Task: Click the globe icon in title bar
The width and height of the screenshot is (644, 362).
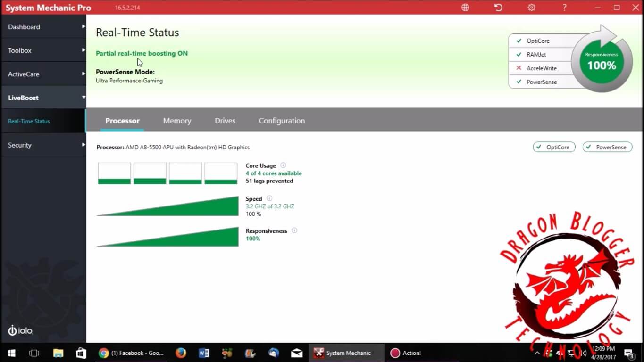Action: pos(465,8)
